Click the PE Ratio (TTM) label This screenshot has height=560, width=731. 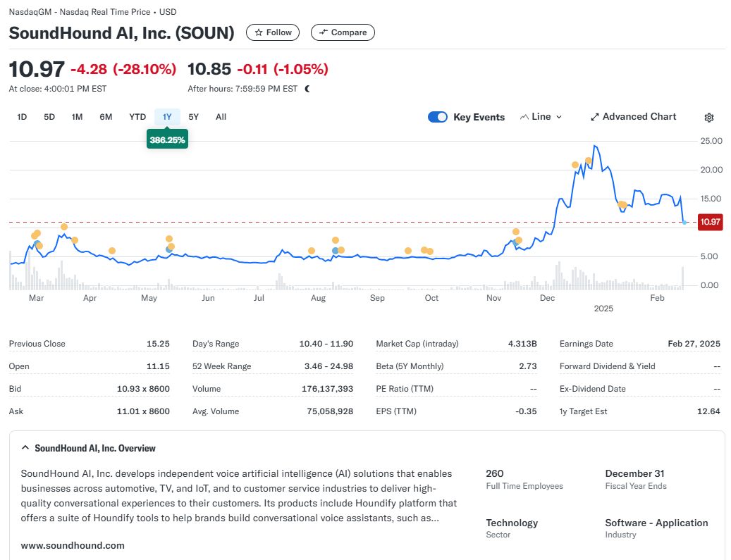click(x=405, y=389)
